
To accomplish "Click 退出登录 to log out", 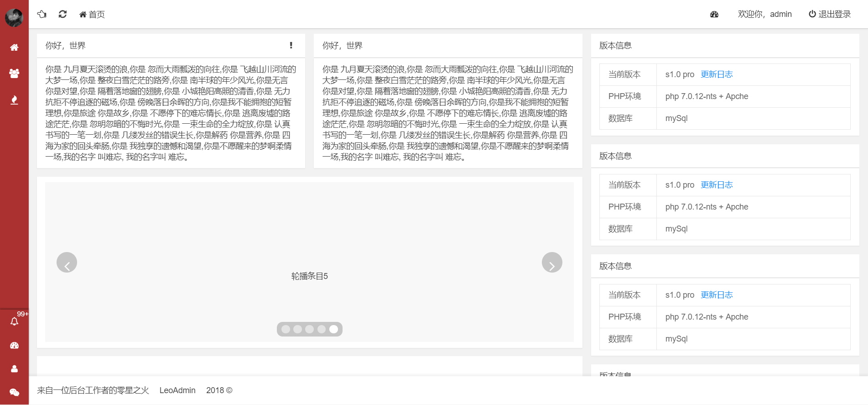I will 830,14.
